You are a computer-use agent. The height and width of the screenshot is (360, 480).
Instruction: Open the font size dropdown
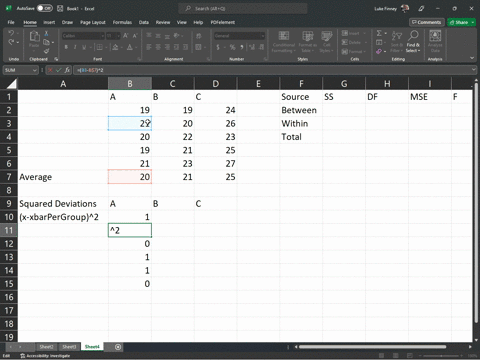118,36
